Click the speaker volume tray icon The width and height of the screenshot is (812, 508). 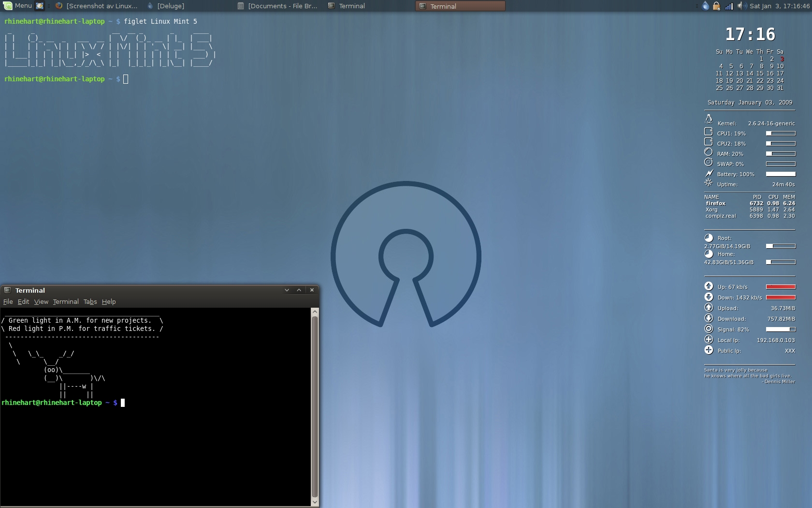click(x=741, y=6)
